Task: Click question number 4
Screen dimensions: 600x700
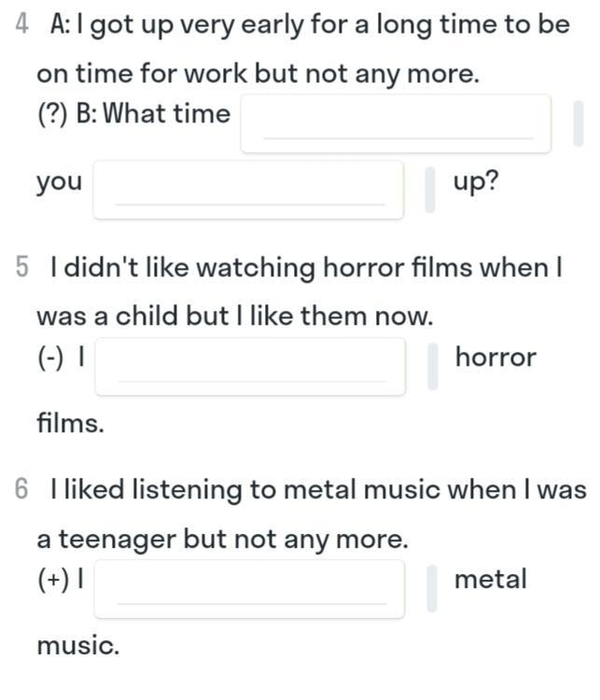Action: tap(21, 23)
